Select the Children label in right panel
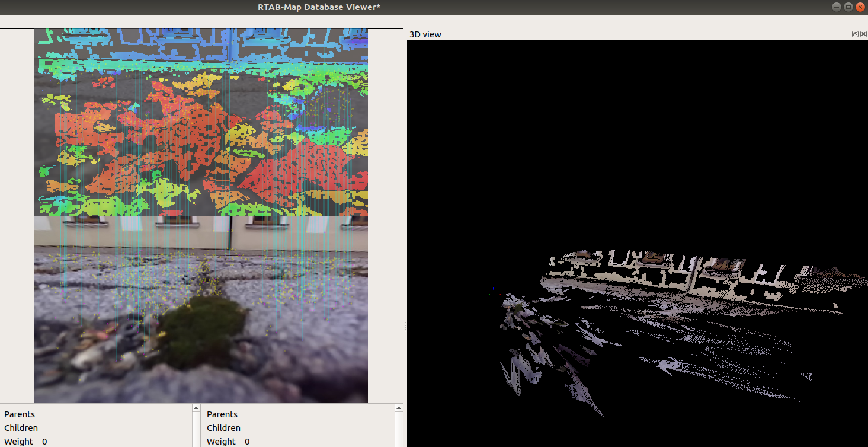 (x=223, y=428)
